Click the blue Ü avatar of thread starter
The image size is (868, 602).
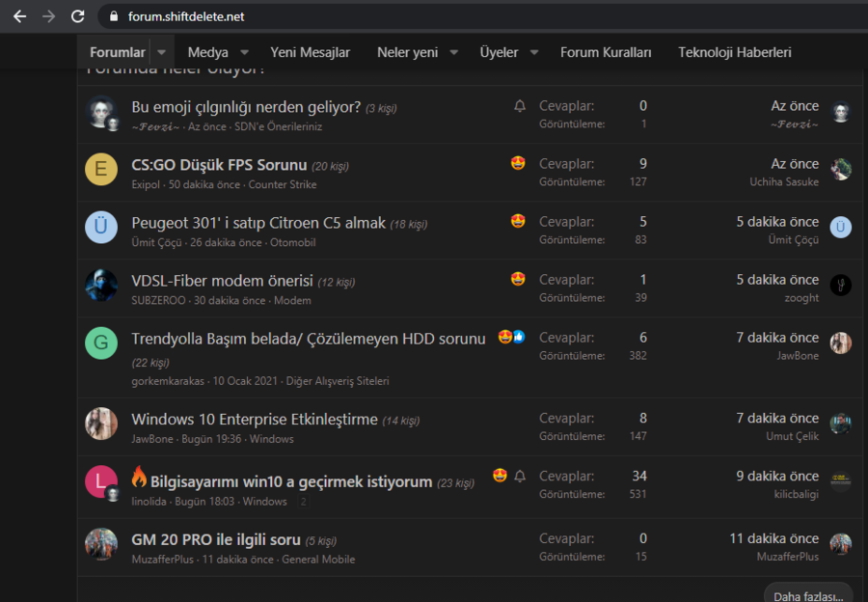click(101, 227)
